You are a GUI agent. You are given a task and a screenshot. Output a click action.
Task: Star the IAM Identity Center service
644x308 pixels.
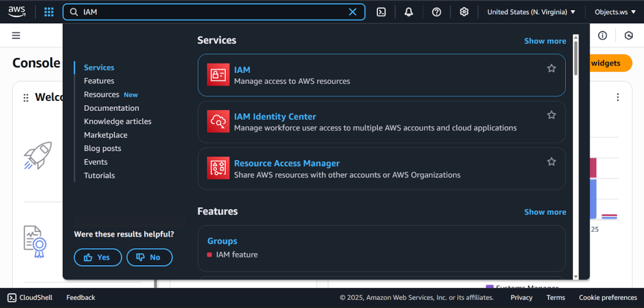[x=552, y=115]
